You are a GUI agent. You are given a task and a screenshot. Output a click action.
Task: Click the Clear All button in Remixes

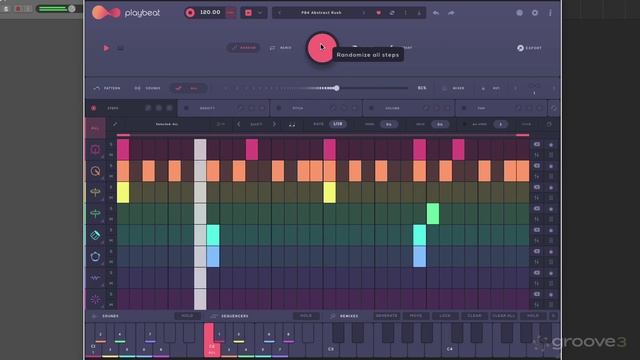pos(504,316)
